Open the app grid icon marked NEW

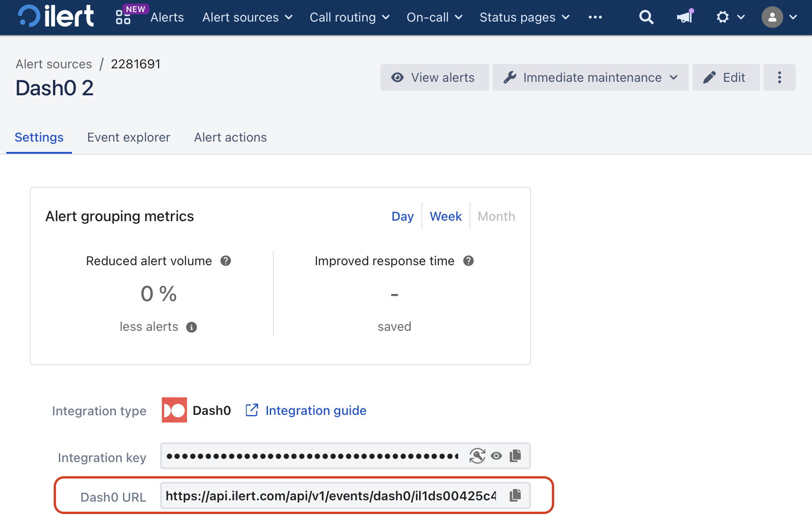pos(123,17)
